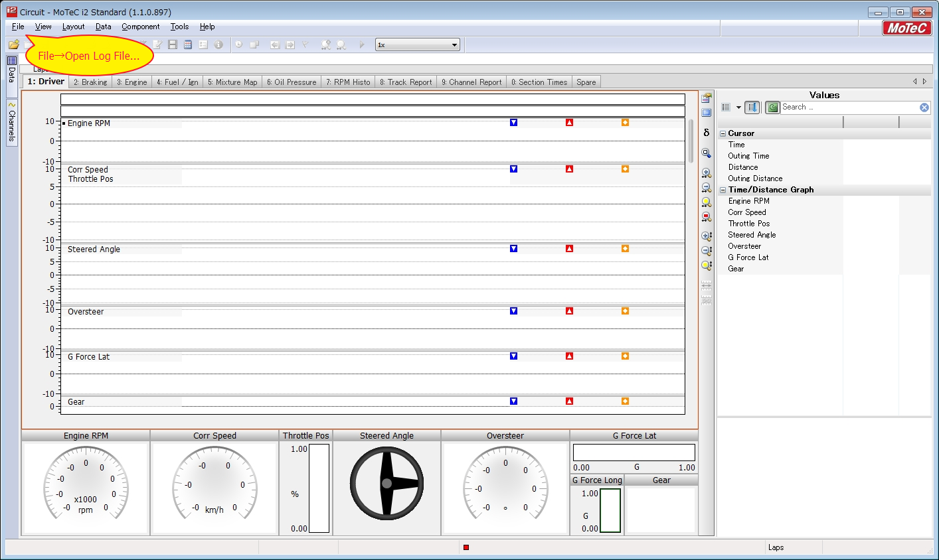Click the horizontal zoom in magnifier icon

tap(707, 173)
